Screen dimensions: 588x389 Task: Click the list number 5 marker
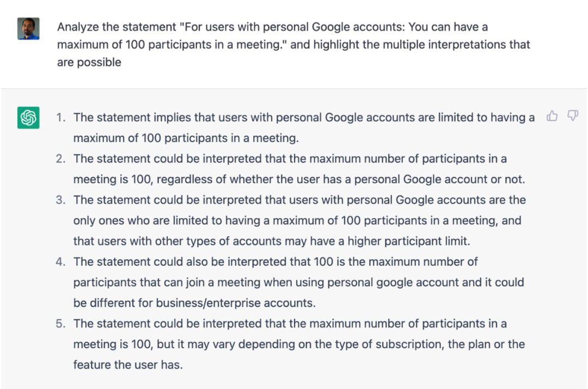[61, 324]
